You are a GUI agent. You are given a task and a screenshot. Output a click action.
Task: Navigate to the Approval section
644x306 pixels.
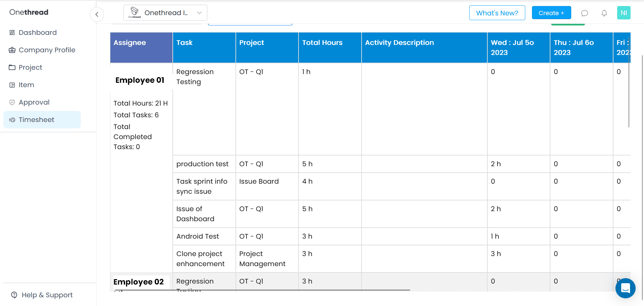tap(34, 102)
